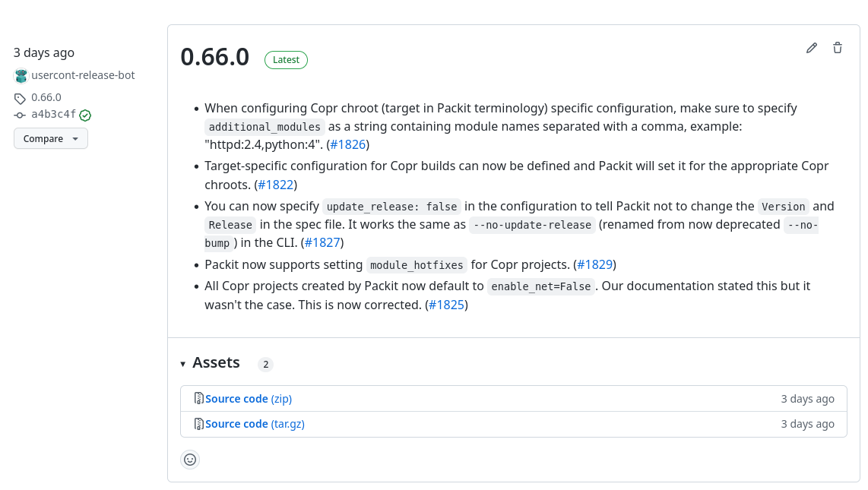Click the commit icon beside a4b3c4f
Viewport: 868px width, 490px height.
click(20, 115)
